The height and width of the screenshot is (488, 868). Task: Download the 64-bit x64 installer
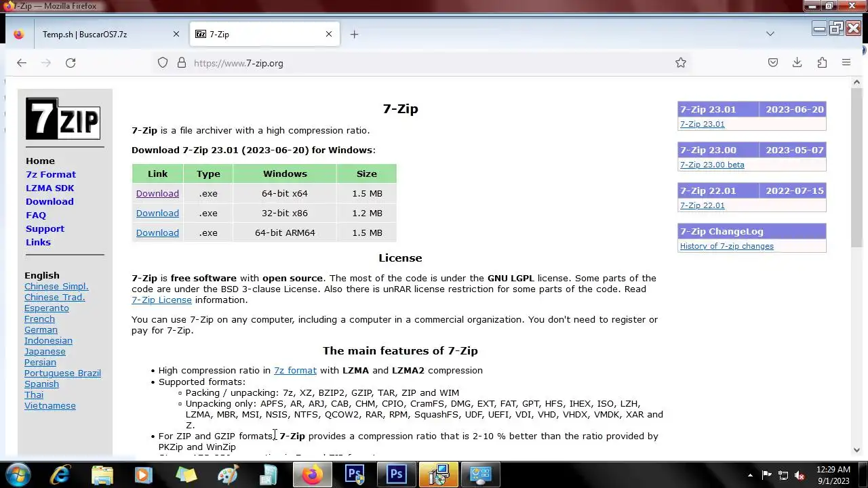157,194
